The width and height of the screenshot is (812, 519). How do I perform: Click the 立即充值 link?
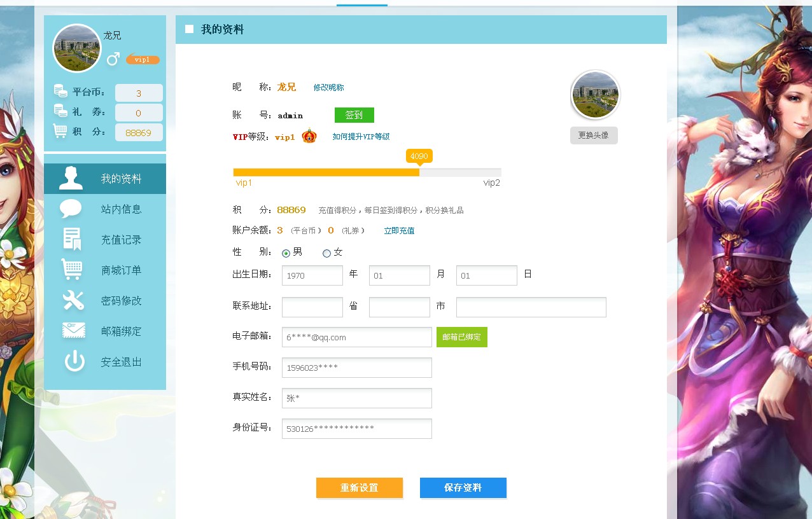click(x=399, y=231)
